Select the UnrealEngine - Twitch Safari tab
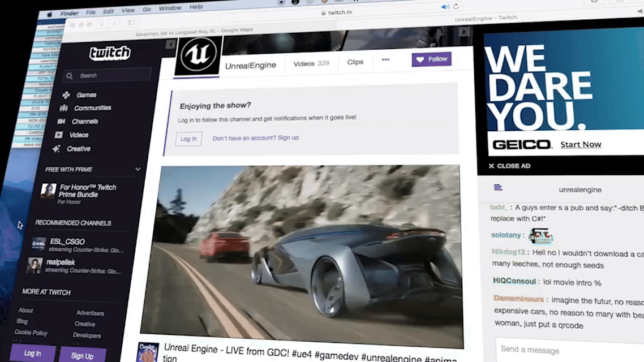Image resolution: width=644 pixels, height=362 pixels. [x=486, y=18]
